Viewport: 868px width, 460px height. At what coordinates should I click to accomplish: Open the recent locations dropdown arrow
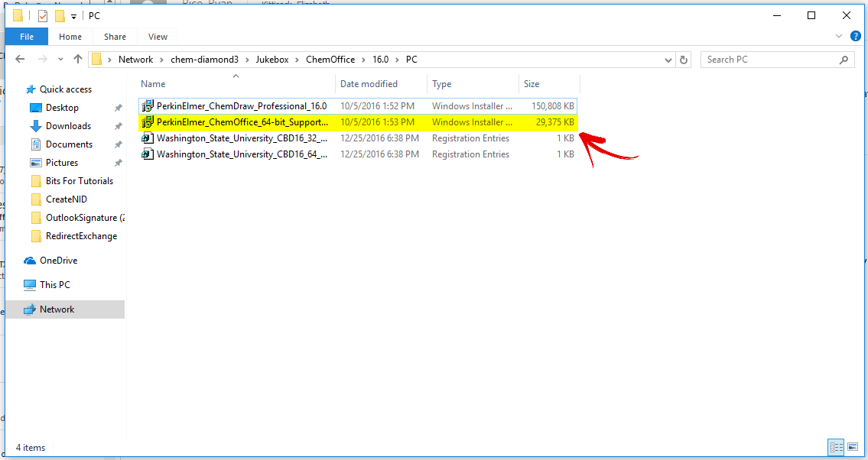61,60
